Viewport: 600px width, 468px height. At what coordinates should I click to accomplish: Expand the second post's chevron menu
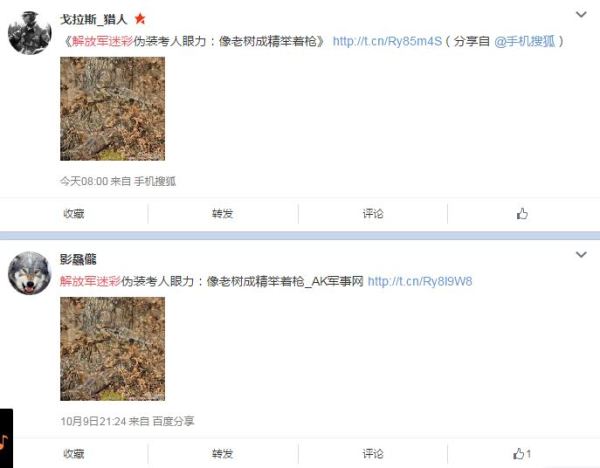coord(581,254)
